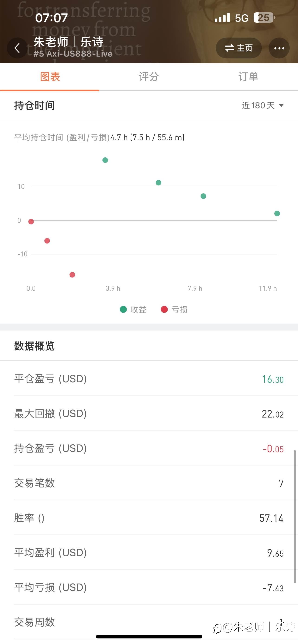The image size is (298, 644).
Task: Tap the 最大回撤 (USD) row
Action: click(149, 414)
